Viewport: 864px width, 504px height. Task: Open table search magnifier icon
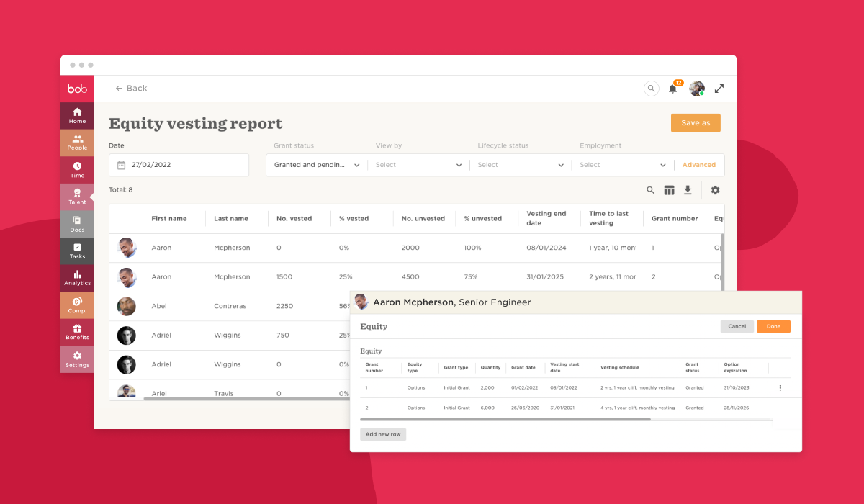[x=650, y=190]
